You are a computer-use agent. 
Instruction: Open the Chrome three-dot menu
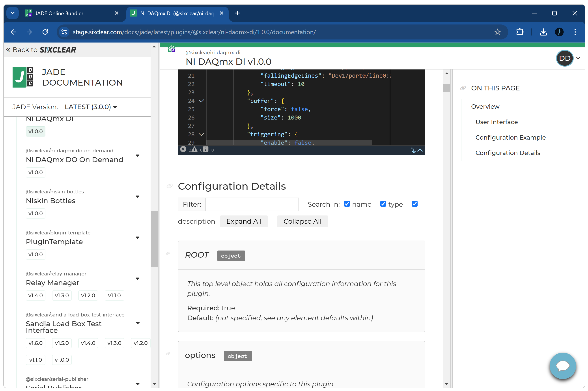[575, 32]
